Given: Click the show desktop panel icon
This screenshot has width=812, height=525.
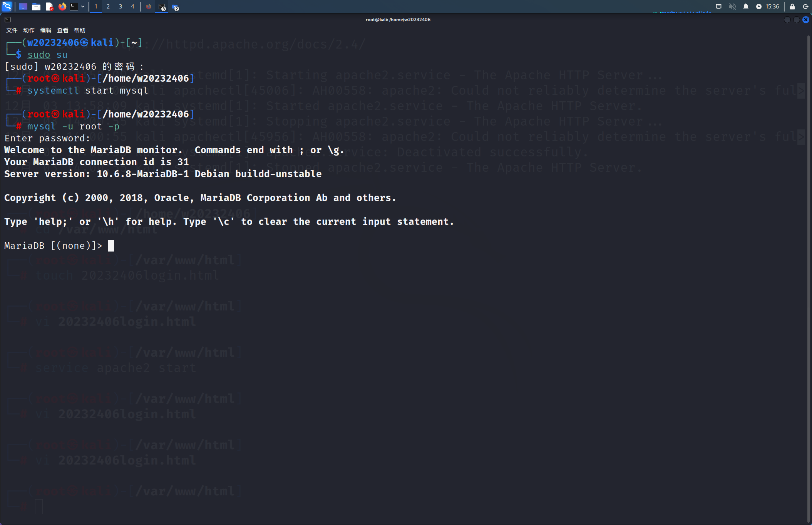Looking at the screenshot, I should coord(23,7).
